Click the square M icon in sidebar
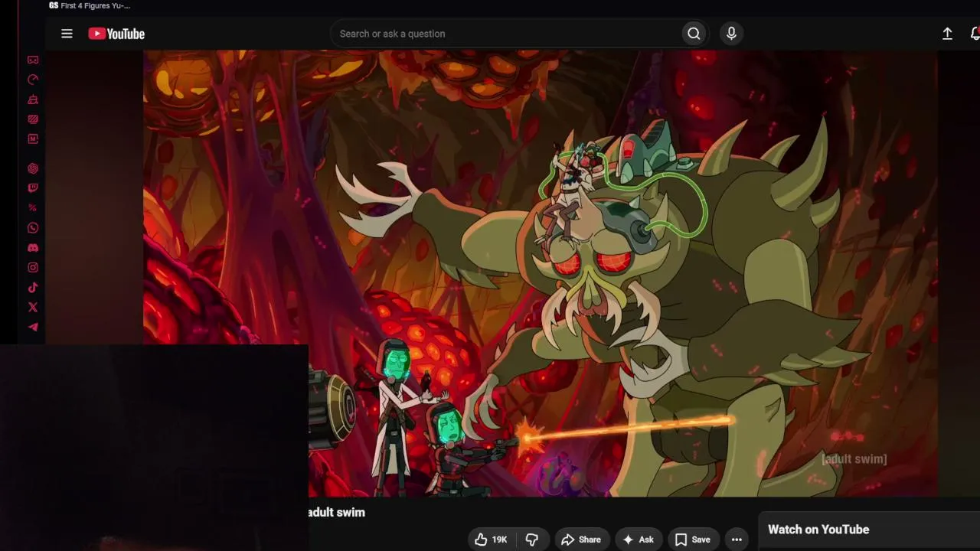The height and width of the screenshot is (551, 980). (x=33, y=139)
